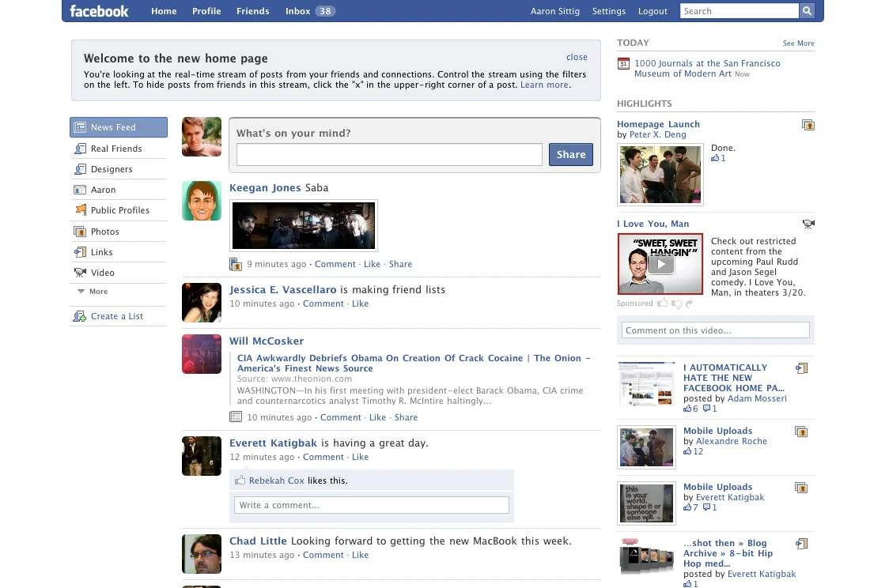Click link icon beside 8-bit Hip Hop post
Image resolution: width=889 pixels, height=588 pixels.
[x=802, y=544]
